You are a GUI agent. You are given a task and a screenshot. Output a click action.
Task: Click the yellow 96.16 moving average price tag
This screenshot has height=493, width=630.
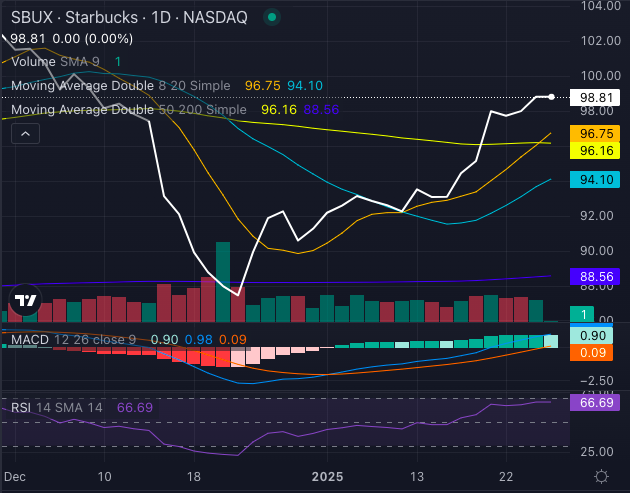pos(597,151)
